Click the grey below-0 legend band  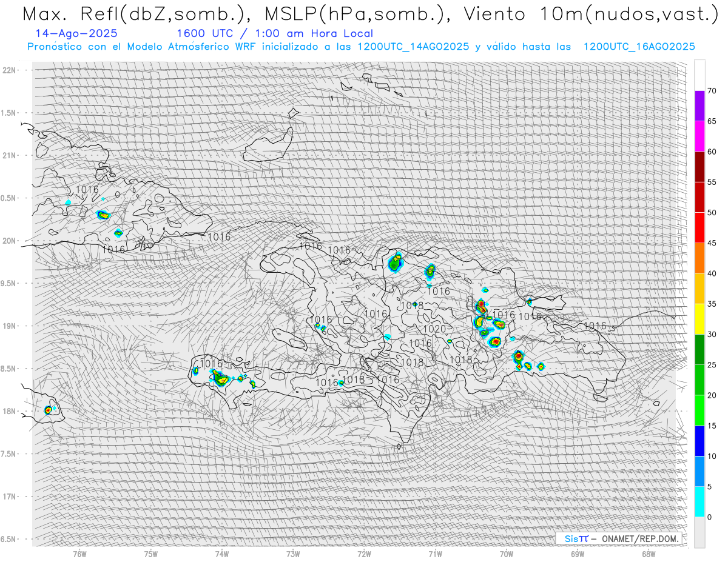click(x=699, y=532)
